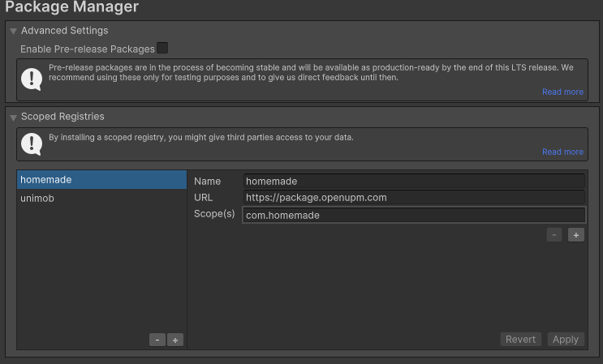The width and height of the screenshot is (603, 364).
Task: Open Read more link for pre-release packages
Action: [x=562, y=92]
